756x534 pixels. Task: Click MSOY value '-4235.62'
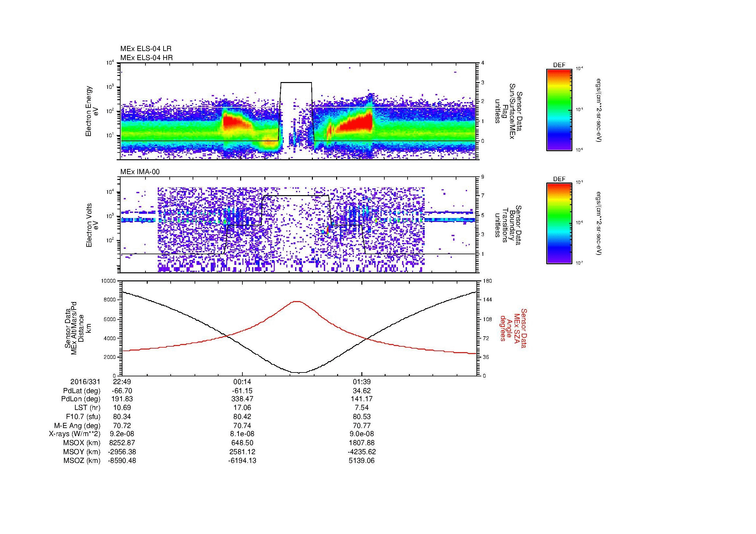[x=362, y=452]
